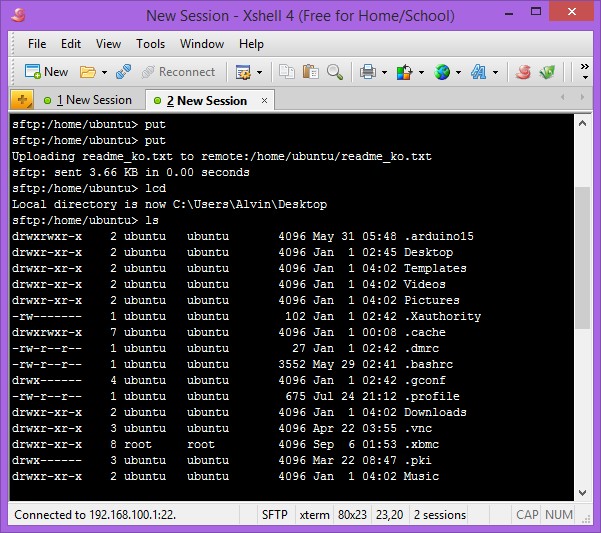Click the tab scroll right arrow
Image resolution: width=601 pixels, height=533 pixels.
[582, 97]
